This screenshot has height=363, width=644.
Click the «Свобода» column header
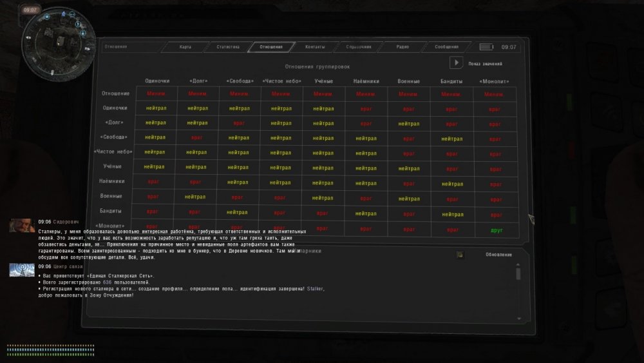pyautogui.click(x=240, y=81)
